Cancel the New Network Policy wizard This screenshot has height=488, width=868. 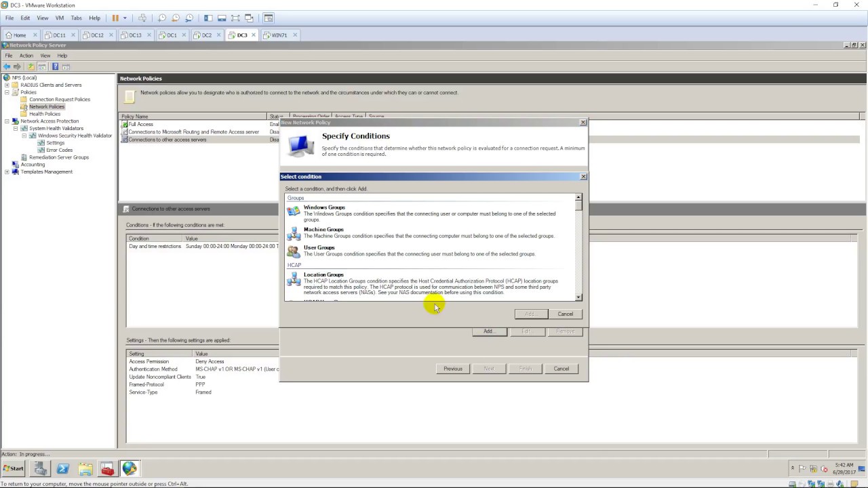561,369
